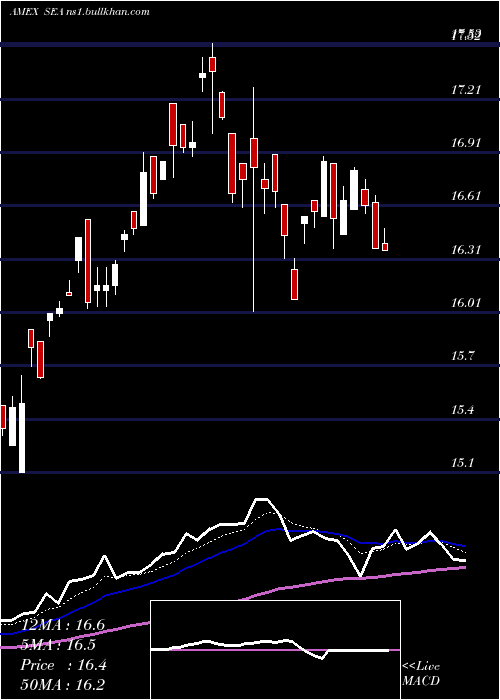Select the 16.01 price axis label

[466, 303]
